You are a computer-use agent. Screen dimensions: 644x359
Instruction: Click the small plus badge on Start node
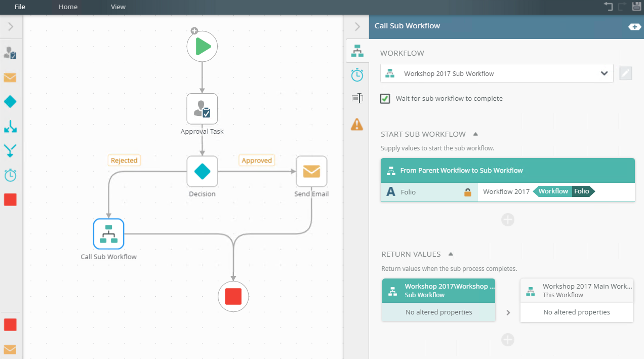[x=194, y=31]
